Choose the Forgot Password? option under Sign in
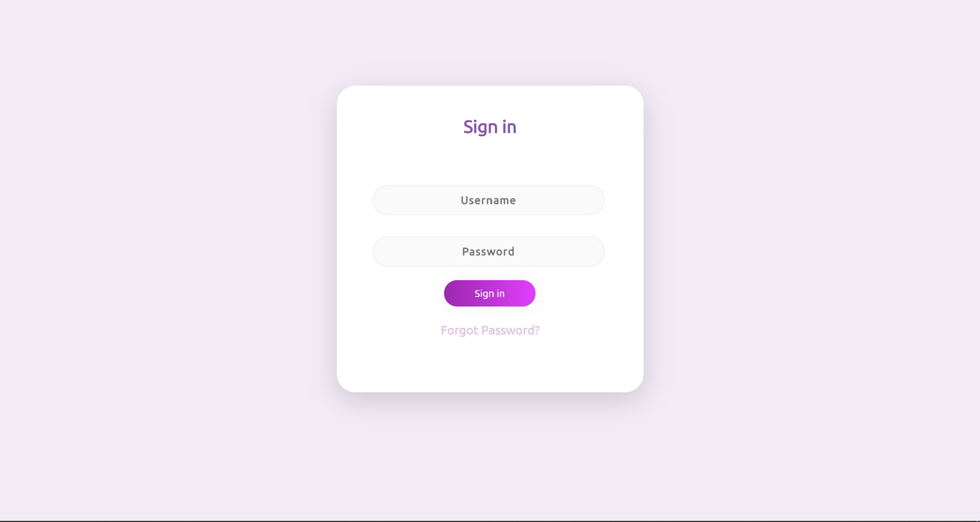980x522 pixels. pyautogui.click(x=490, y=330)
